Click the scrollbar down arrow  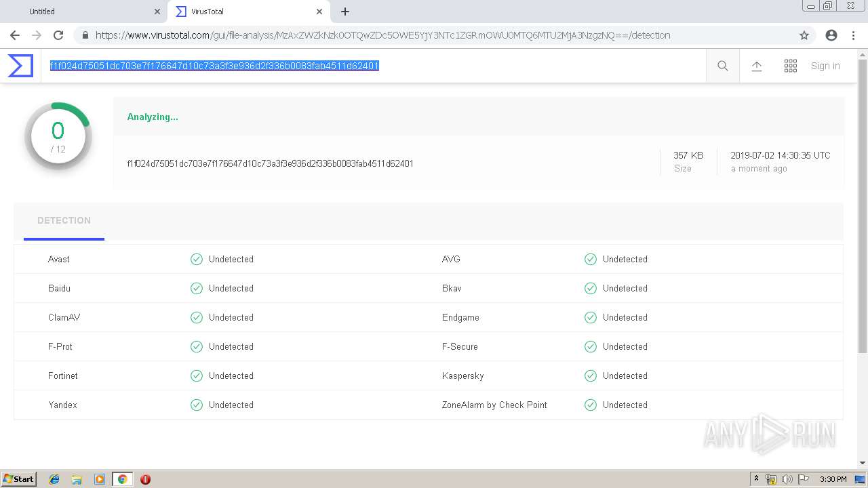click(x=863, y=463)
